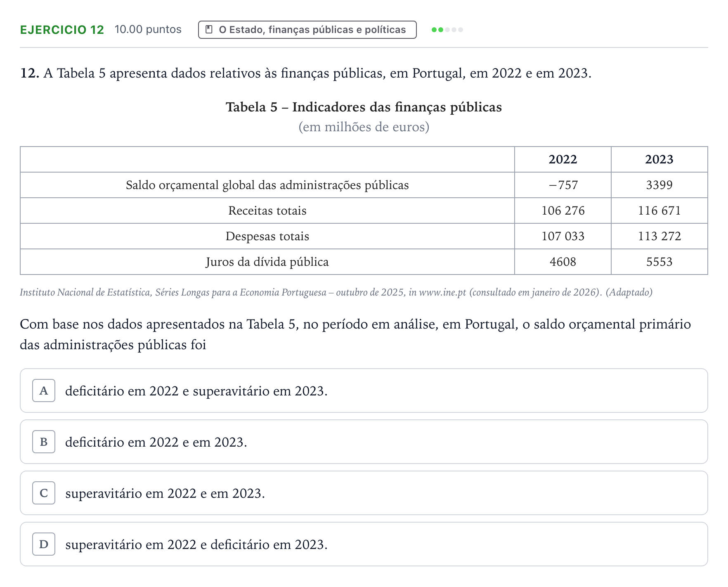Choose option B deficitário em 2022 e em 2023
Screen dimensions: 728x587
[364, 442]
